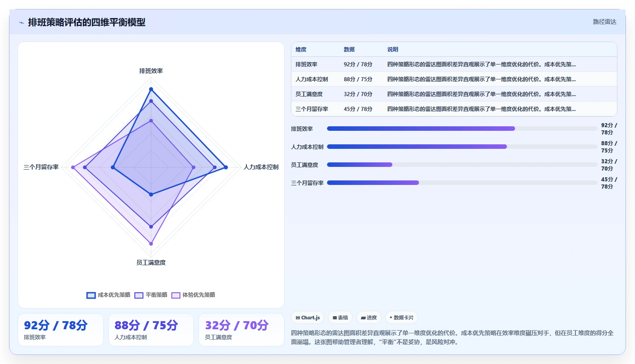
Task: Click the 数据卡片 tag chip
Action: point(401,318)
